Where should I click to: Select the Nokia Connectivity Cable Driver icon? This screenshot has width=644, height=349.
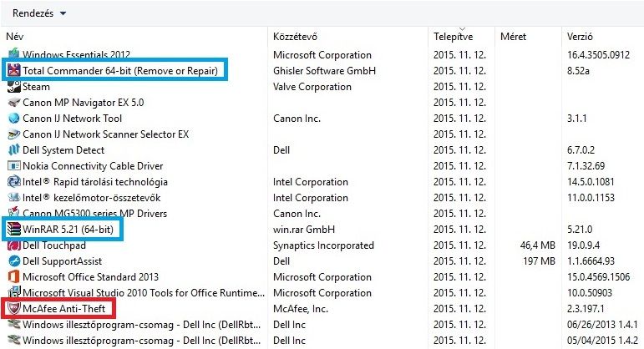point(14,166)
